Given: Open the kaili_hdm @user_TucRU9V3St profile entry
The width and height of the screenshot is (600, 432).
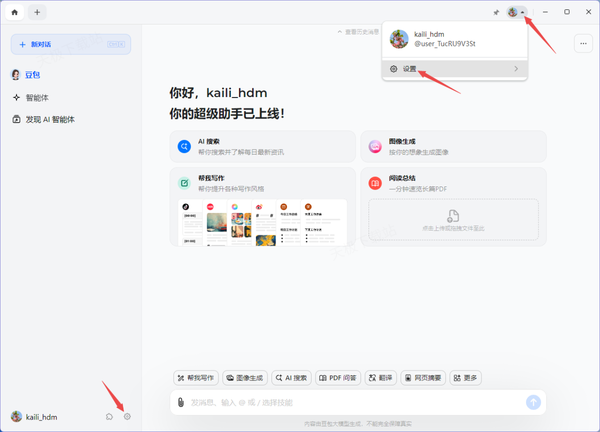Looking at the screenshot, I should [x=455, y=39].
